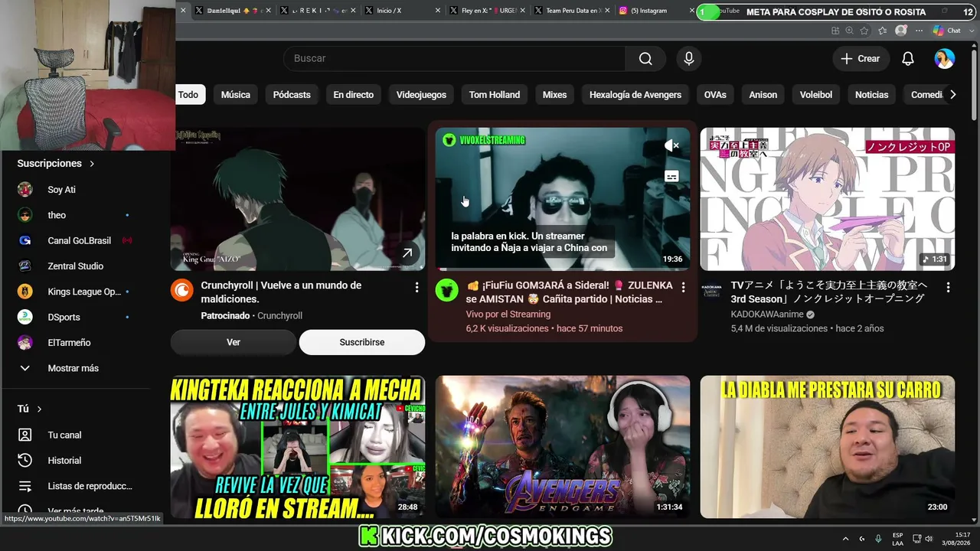Screen dimensions: 980x551
Task: Open Soy Ati channel avatar
Action: pos(25,190)
